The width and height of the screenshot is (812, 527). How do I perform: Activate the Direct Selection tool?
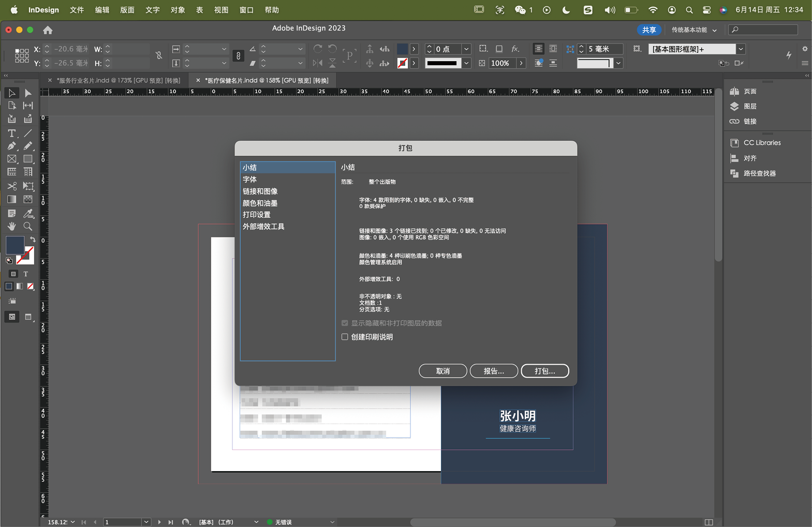28,93
